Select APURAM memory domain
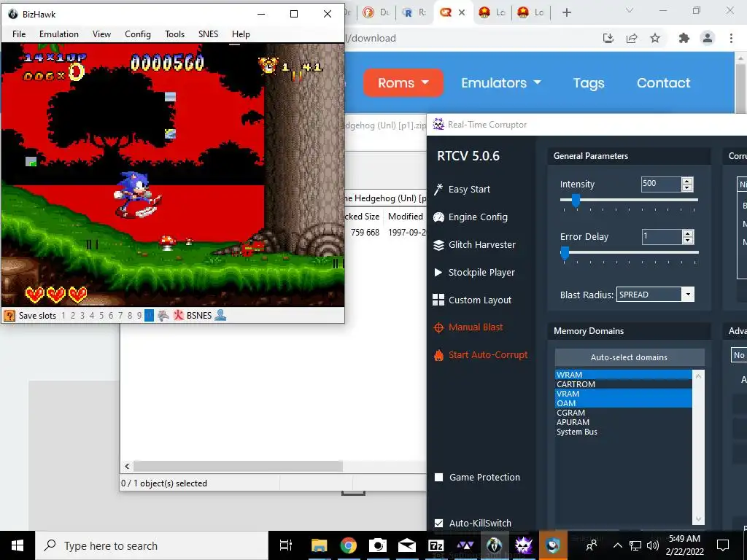The image size is (747, 560). pos(623,422)
